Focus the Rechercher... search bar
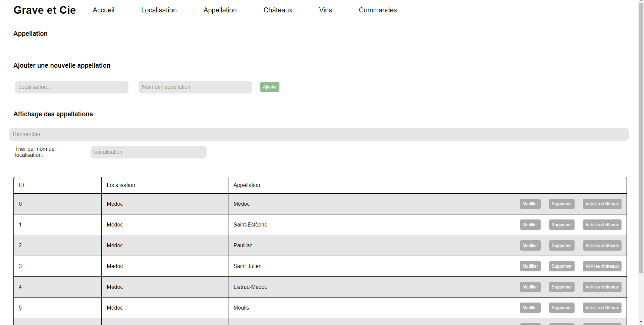 point(319,134)
